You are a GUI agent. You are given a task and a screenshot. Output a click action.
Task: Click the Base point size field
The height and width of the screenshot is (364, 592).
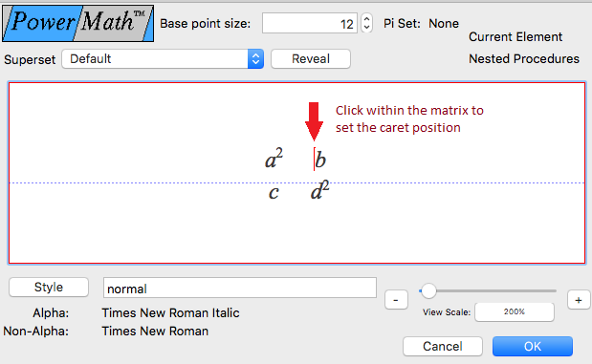pos(310,23)
